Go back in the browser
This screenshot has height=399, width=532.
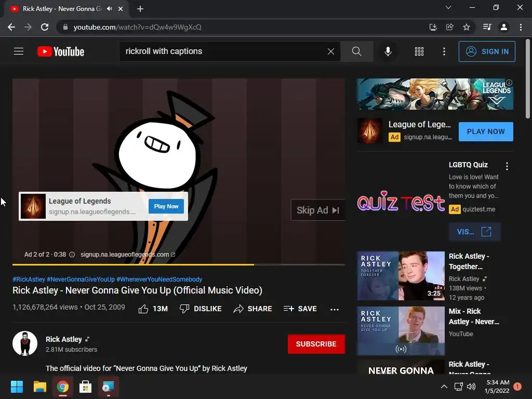(x=11, y=27)
